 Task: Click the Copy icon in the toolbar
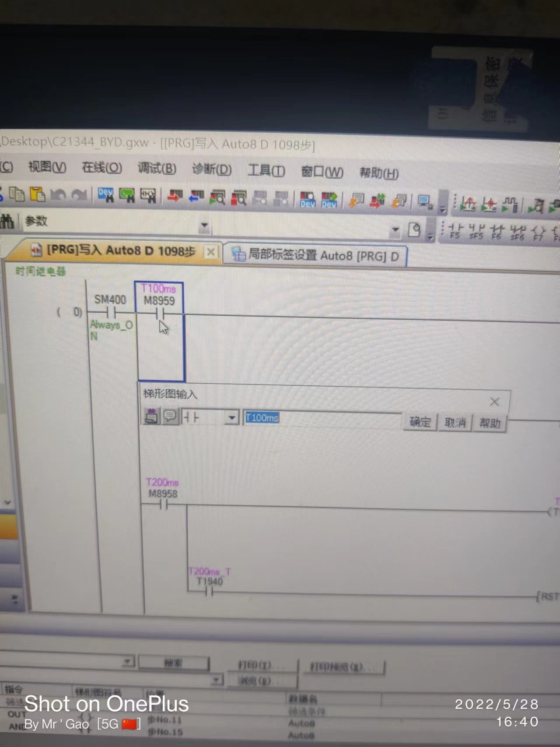(x=17, y=194)
